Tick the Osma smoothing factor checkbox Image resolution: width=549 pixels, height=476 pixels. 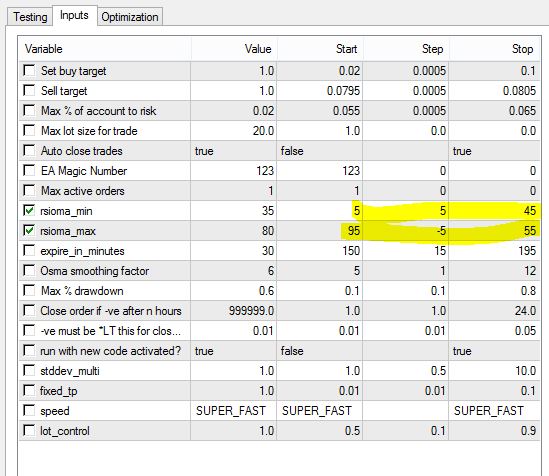click(x=29, y=271)
